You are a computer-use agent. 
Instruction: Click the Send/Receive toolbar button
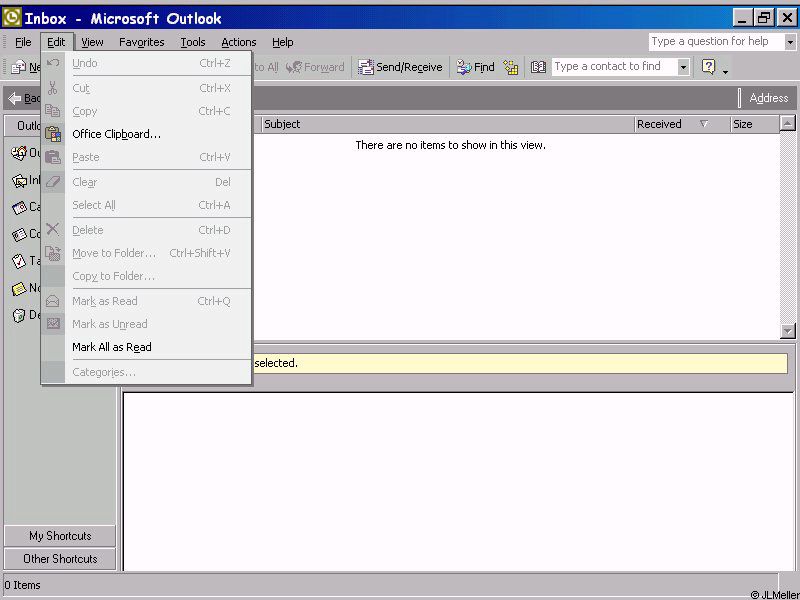tap(400, 67)
